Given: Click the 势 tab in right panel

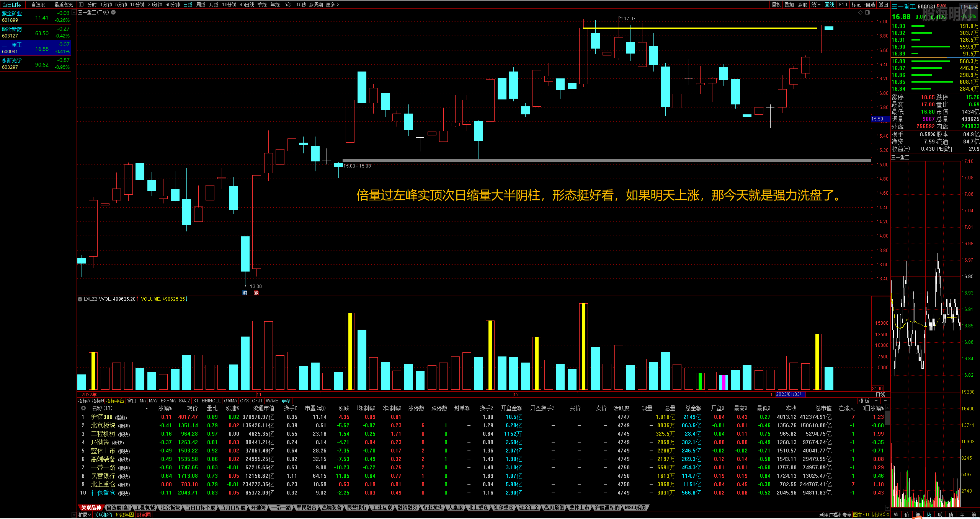Looking at the screenshot, I should [x=929, y=515].
